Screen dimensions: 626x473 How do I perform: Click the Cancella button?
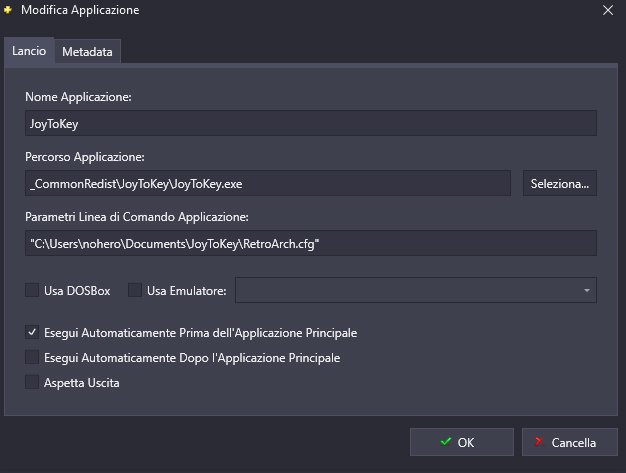(570, 442)
